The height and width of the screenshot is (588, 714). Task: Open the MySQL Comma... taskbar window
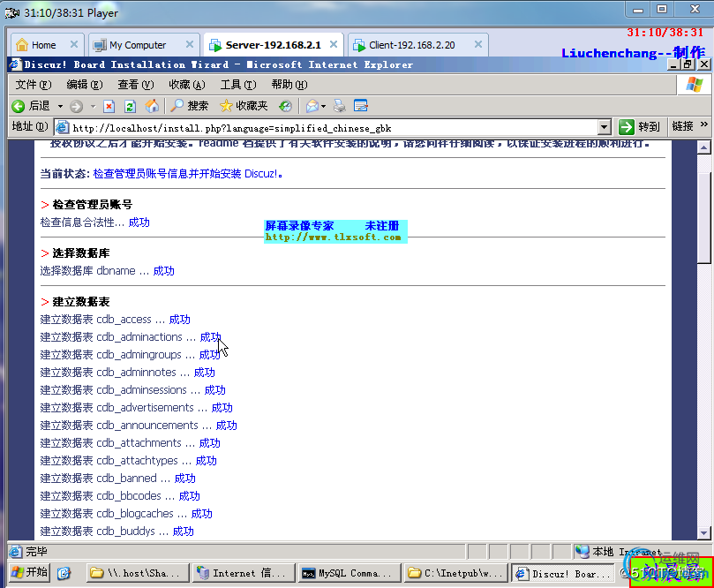[349, 573]
